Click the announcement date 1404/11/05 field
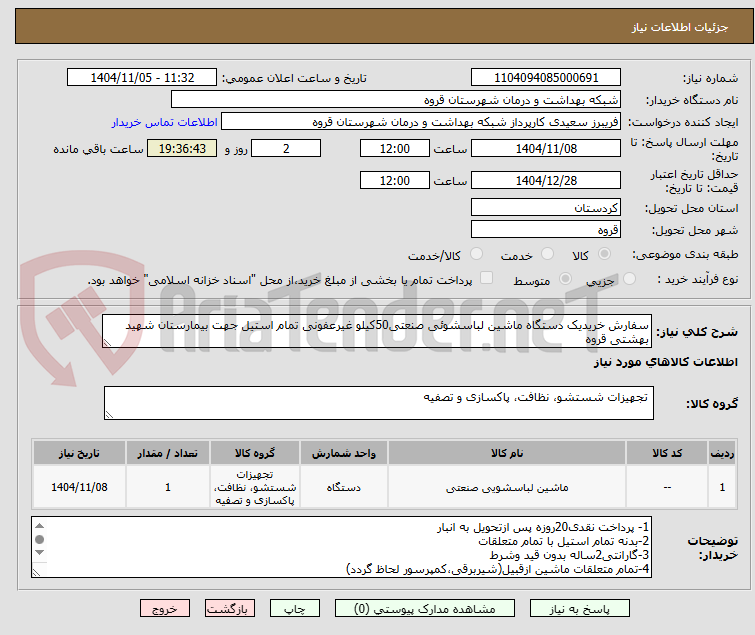The image size is (755, 635). coord(142,78)
